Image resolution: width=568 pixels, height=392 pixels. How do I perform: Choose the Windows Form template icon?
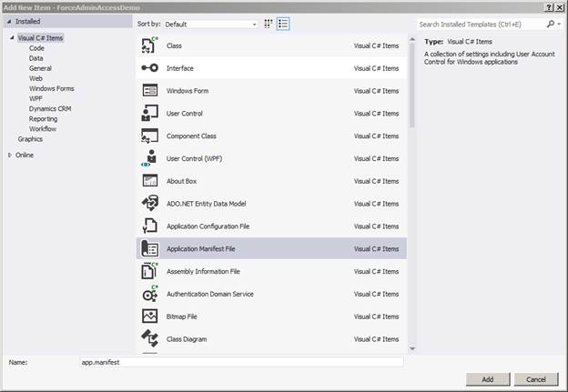click(x=150, y=91)
